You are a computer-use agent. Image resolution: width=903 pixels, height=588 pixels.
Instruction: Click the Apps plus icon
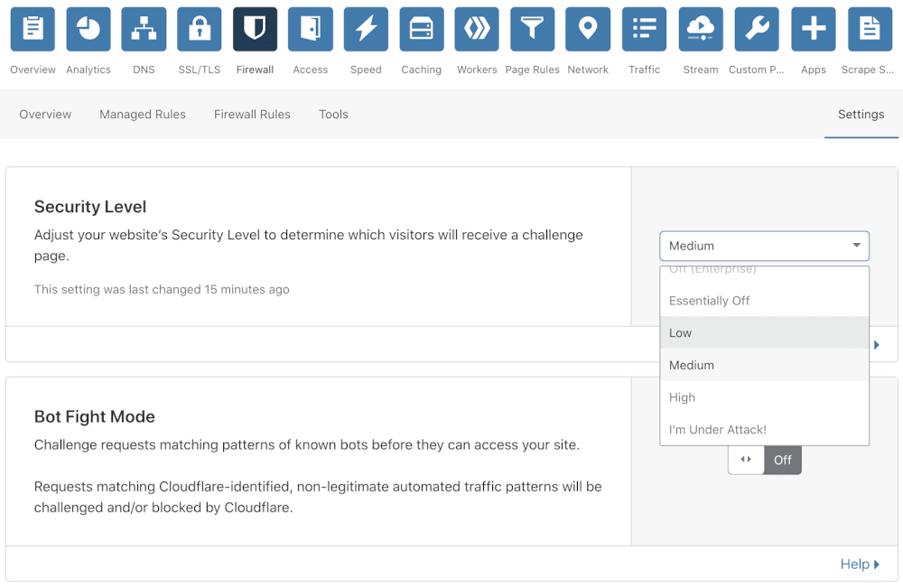click(x=814, y=30)
